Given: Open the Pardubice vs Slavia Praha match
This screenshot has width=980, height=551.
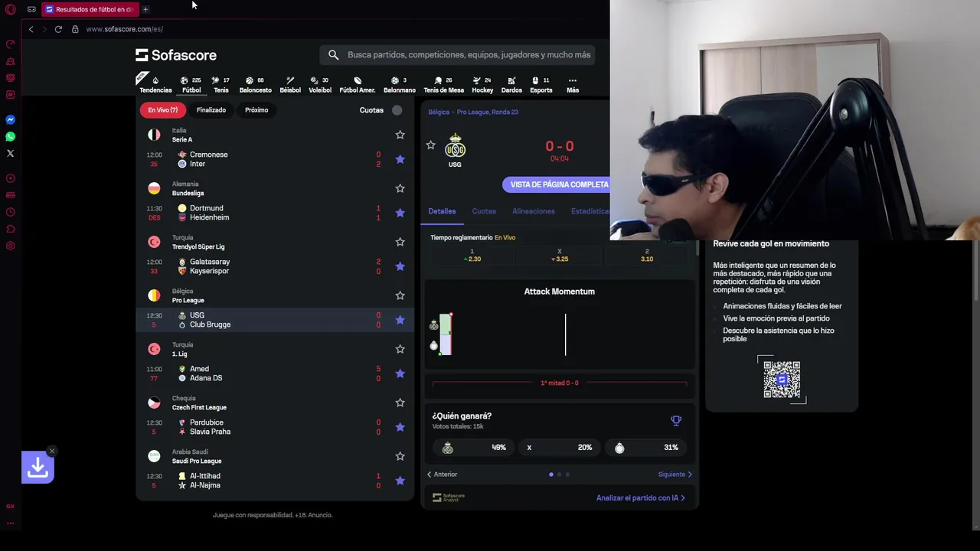Looking at the screenshot, I should 275,427.
